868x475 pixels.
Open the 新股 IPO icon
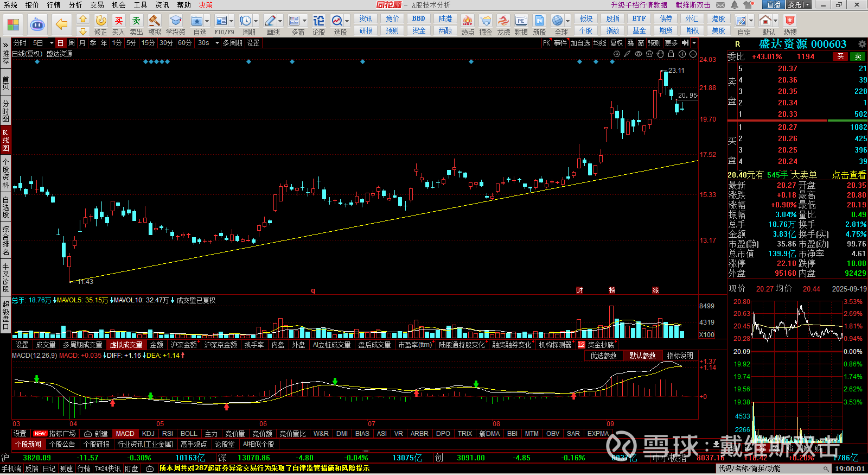pyautogui.click(x=539, y=21)
